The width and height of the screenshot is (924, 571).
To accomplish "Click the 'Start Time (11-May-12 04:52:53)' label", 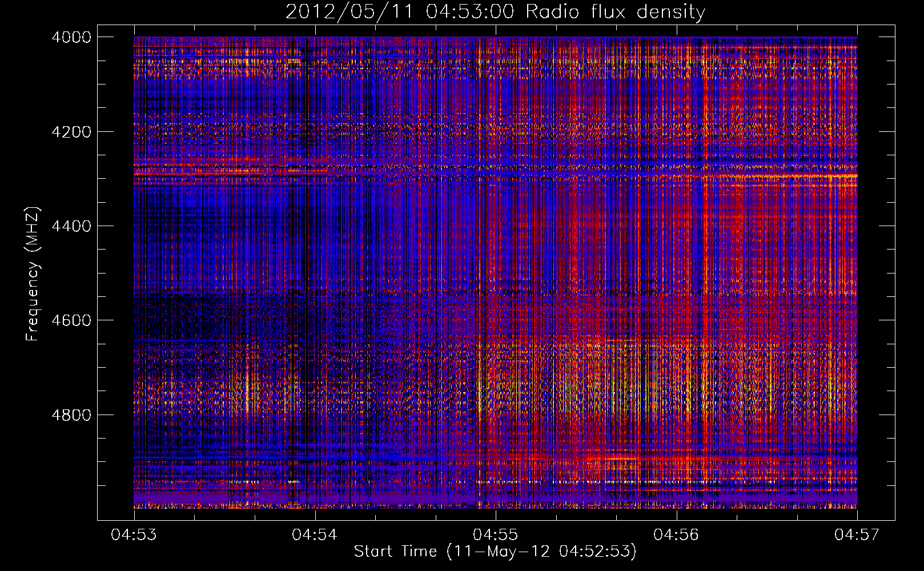I will coord(495,552).
